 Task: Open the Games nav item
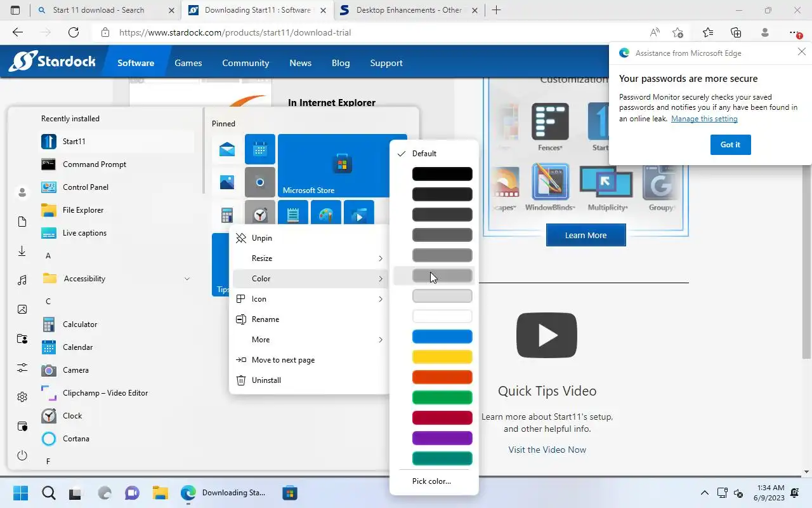[x=188, y=63]
